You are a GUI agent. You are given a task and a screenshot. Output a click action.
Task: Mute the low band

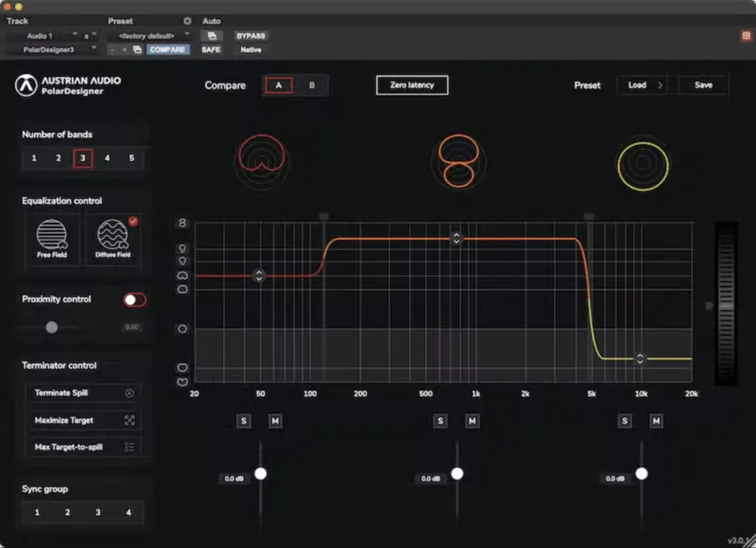click(275, 421)
